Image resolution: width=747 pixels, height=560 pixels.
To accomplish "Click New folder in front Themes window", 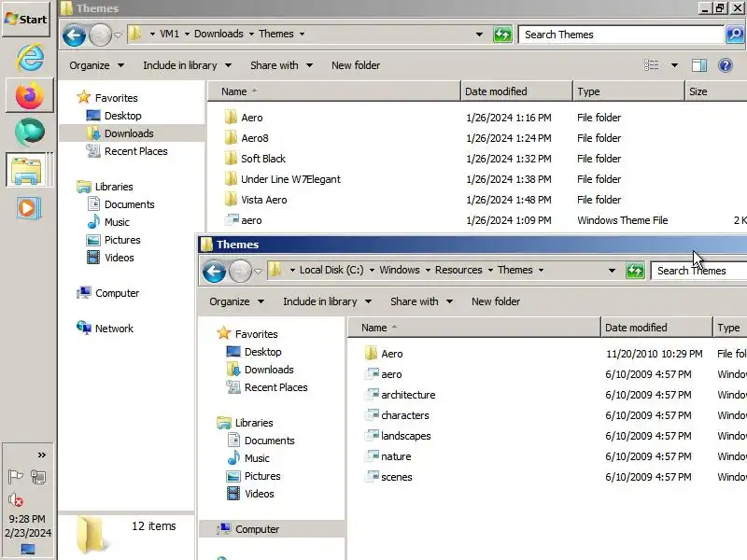I will tap(496, 301).
